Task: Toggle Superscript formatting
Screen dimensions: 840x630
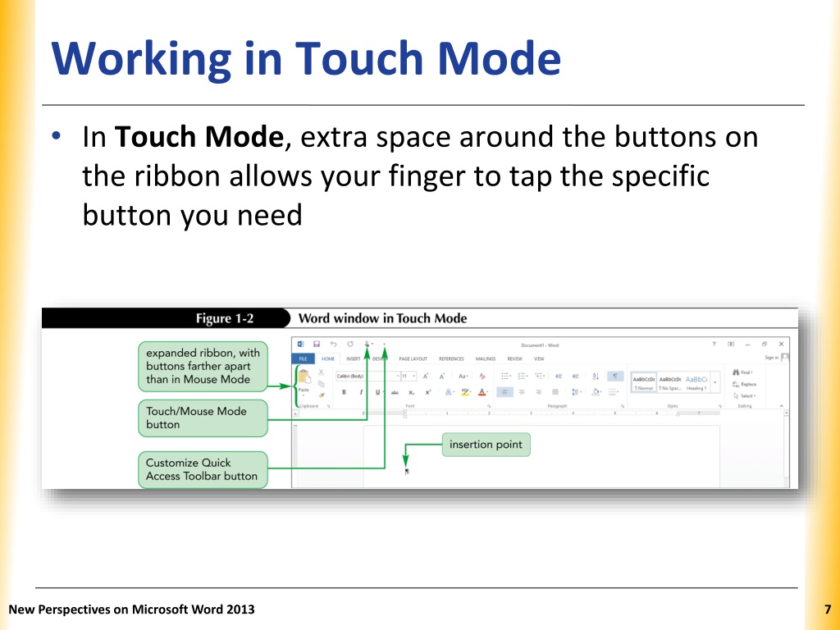Action: [x=428, y=392]
